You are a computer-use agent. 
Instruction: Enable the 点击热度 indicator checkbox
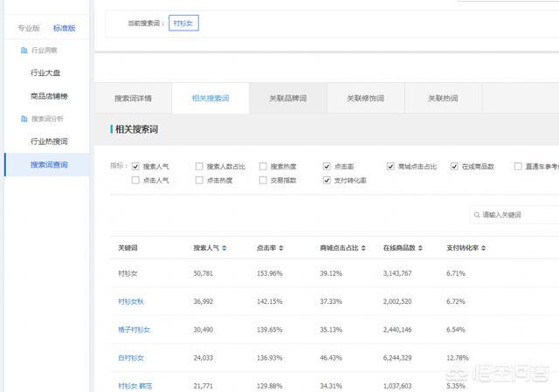coord(199,181)
